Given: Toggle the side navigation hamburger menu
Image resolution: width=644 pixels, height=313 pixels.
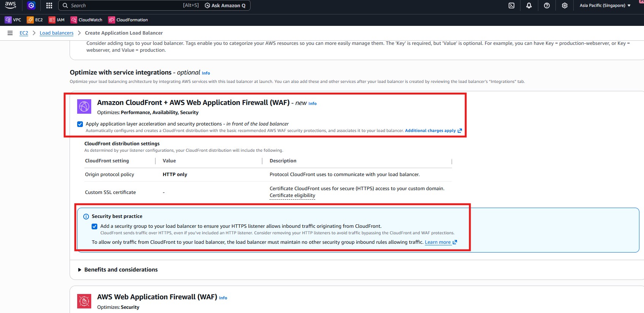Looking at the screenshot, I should click(x=10, y=33).
